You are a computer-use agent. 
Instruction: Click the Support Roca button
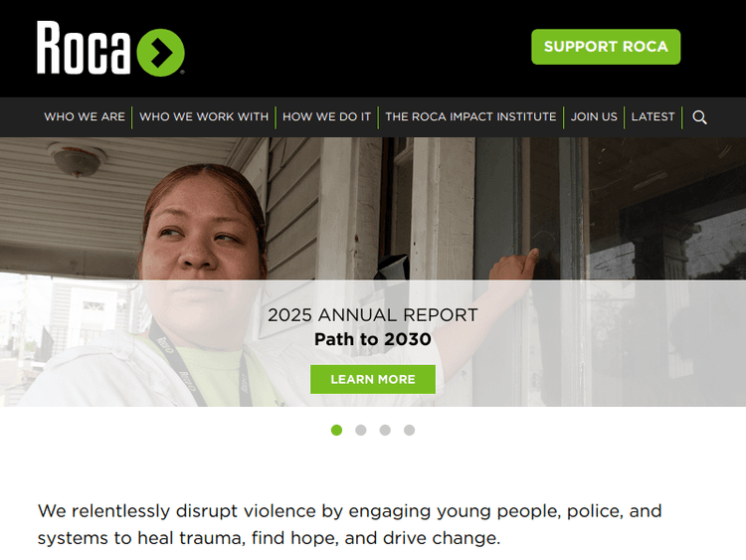point(606,47)
